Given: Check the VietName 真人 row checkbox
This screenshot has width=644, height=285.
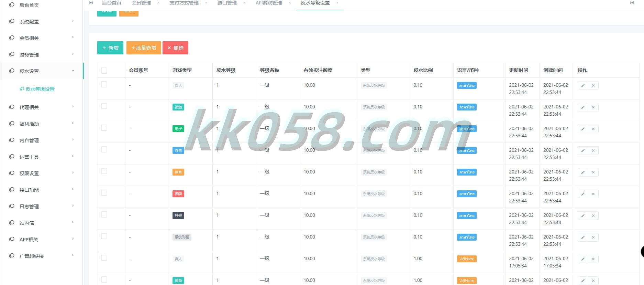Looking at the screenshot, I should [104, 258].
